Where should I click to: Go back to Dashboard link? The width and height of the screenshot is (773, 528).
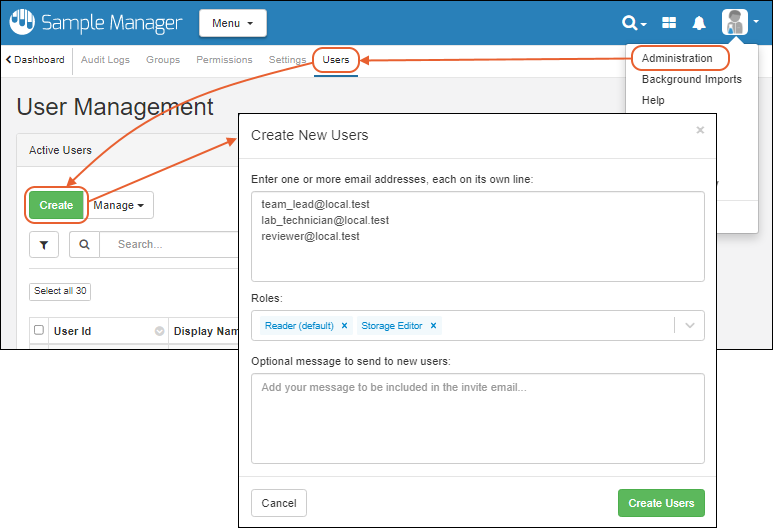[35, 60]
